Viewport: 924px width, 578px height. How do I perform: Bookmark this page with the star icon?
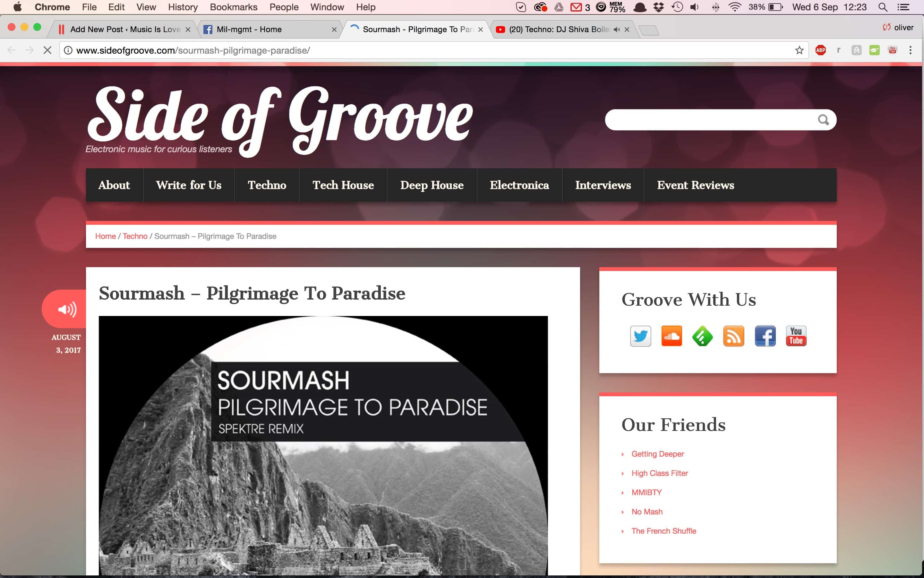pos(799,50)
